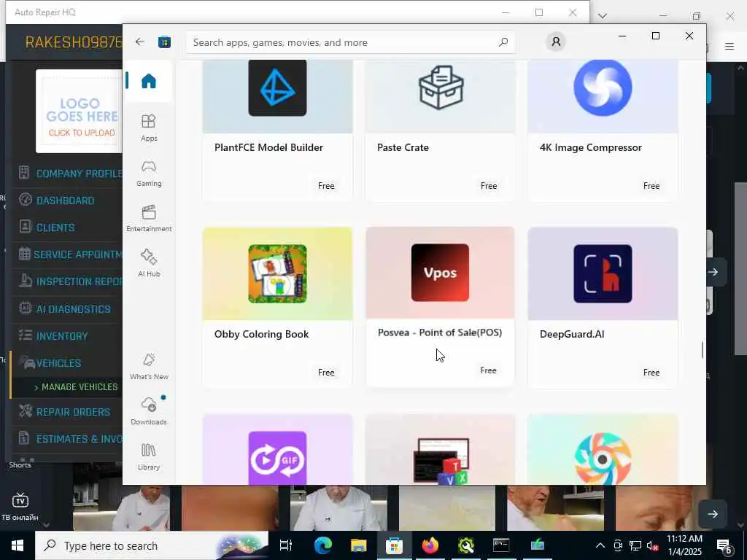
Task: Open the DeepGuard.AI app icon
Action: tap(603, 274)
